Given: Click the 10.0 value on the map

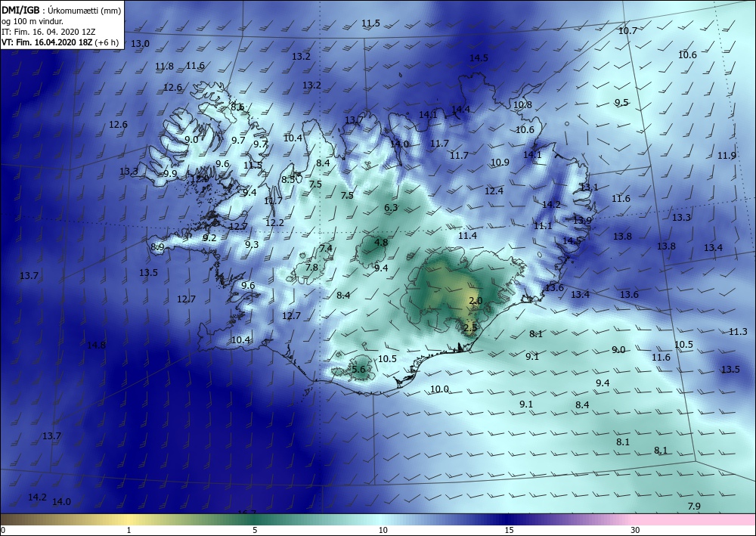Looking at the screenshot, I should pos(439,389).
